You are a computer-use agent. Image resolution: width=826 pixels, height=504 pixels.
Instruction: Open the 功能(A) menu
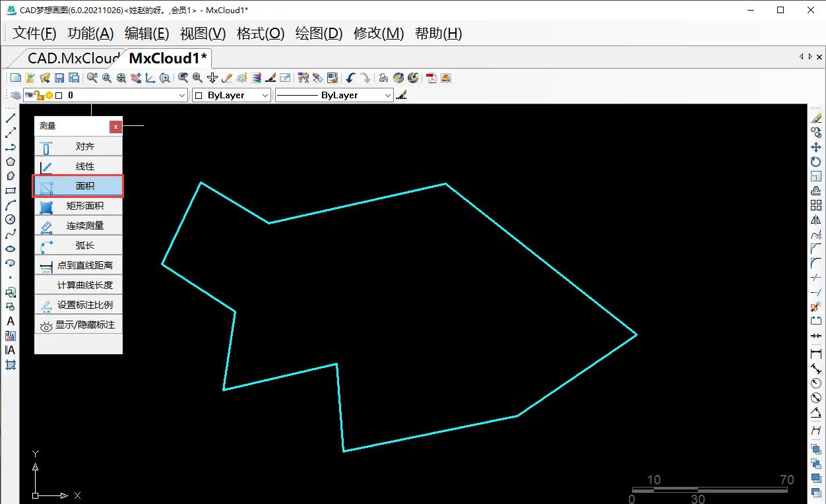pos(90,34)
